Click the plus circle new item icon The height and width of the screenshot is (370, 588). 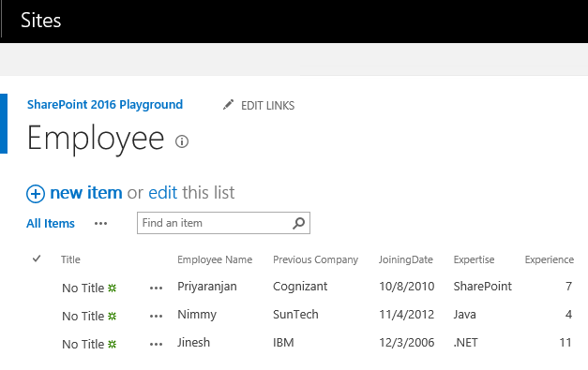click(x=36, y=194)
